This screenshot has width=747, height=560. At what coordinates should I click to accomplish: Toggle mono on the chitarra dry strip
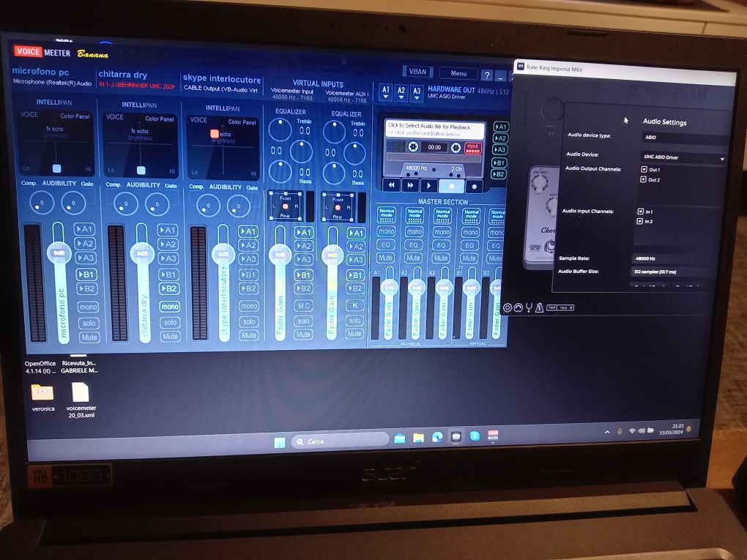pos(170,306)
